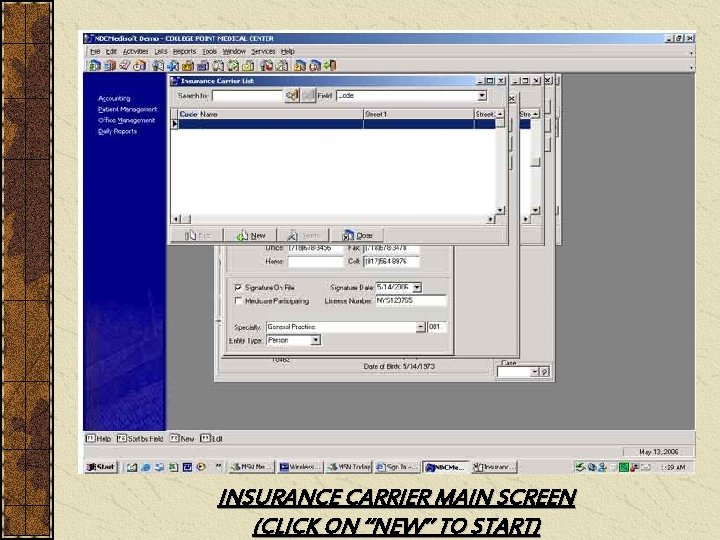This screenshot has width=720, height=540.
Task: Click the search icon beside Search for field
Action: pos(292,96)
